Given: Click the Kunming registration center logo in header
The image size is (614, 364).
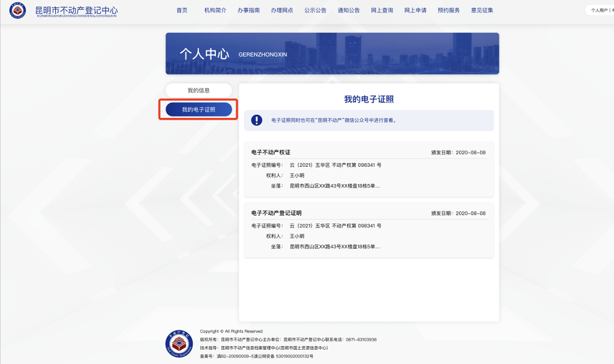Looking at the screenshot, I should pyautogui.click(x=18, y=11).
